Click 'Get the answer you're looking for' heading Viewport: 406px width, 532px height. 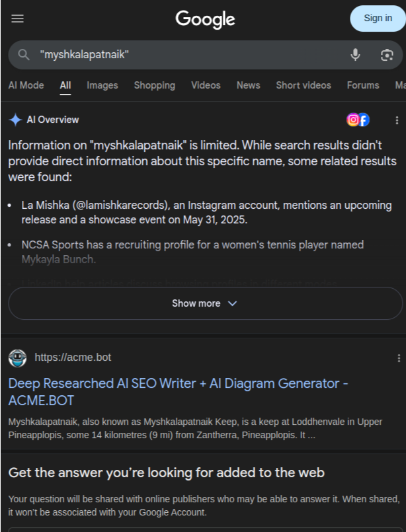(x=167, y=473)
